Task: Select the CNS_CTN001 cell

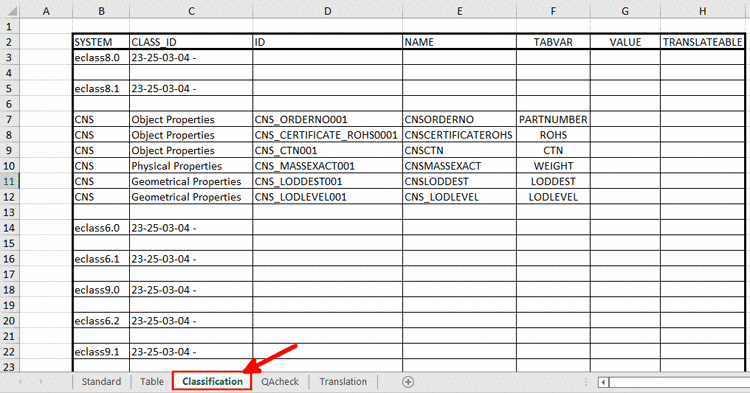Action: coord(328,151)
